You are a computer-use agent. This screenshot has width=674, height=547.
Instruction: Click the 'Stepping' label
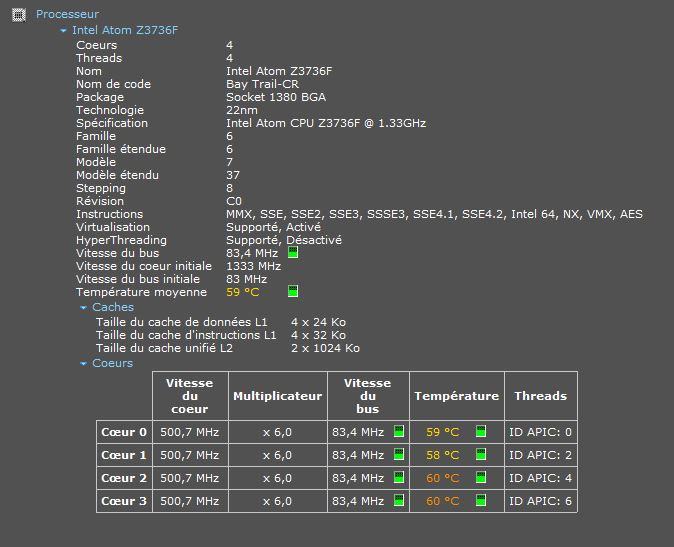(101, 189)
